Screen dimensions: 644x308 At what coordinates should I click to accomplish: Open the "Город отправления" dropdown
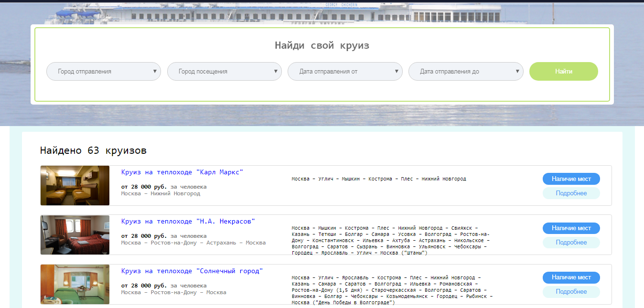(103, 72)
